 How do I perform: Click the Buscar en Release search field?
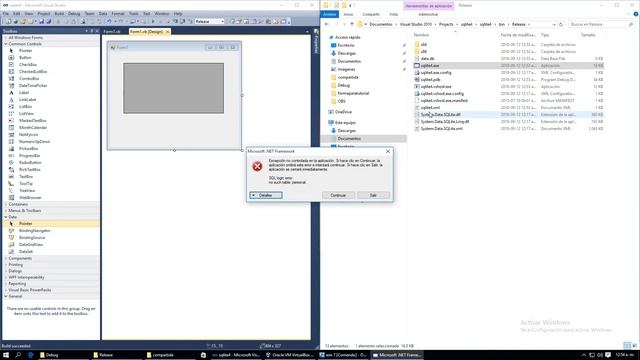pos(601,24)
